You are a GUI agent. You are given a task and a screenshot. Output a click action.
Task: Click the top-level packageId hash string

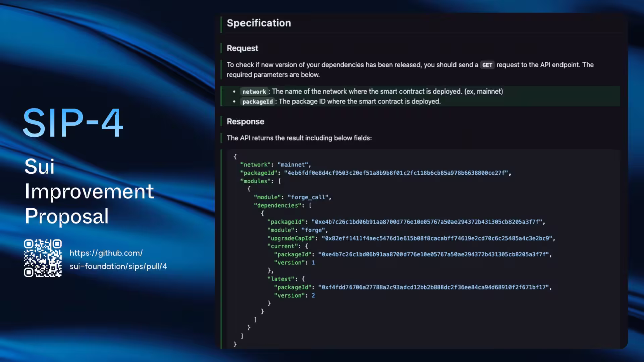click(396, 173)
